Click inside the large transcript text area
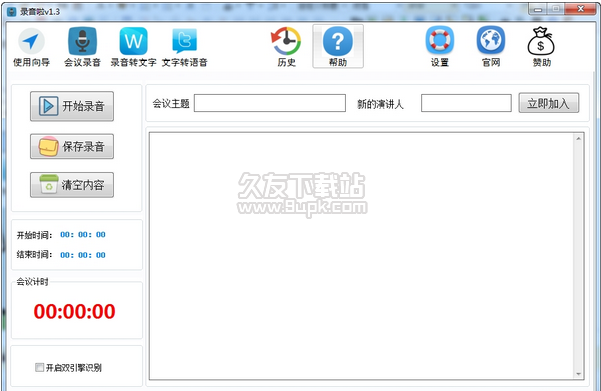The width and height of the screenshot is (601, 391). tap(361, 256)
